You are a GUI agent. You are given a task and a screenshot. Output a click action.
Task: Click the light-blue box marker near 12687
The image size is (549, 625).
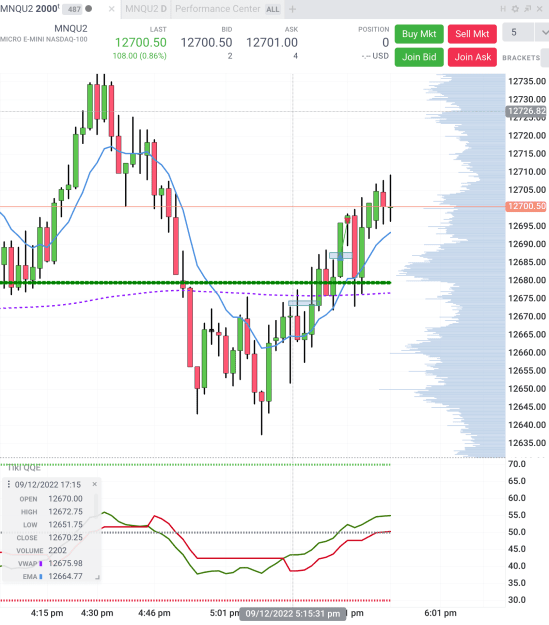tap(341, 256)
